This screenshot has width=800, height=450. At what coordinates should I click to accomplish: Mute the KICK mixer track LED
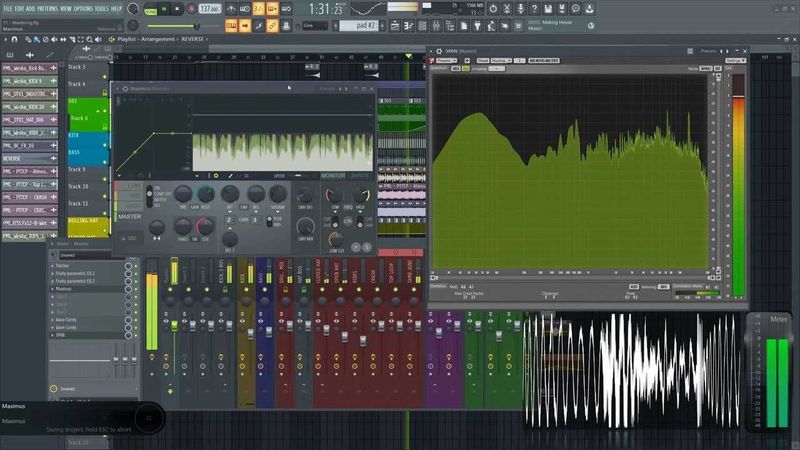tap(246, 290)
